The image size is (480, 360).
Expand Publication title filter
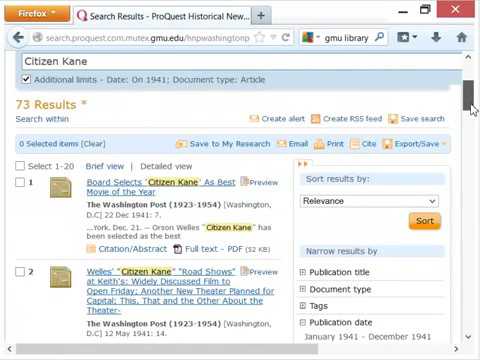coord(302,272)
